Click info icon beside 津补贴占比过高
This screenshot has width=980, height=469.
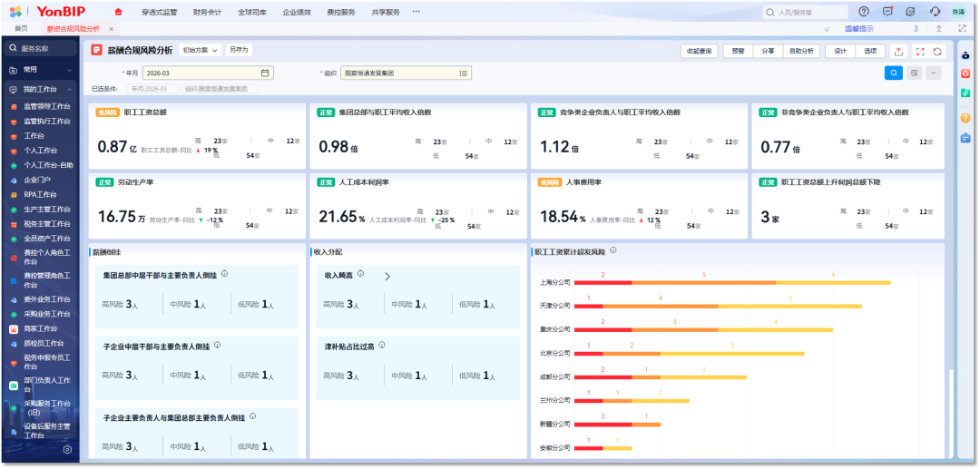click(381, 345)
